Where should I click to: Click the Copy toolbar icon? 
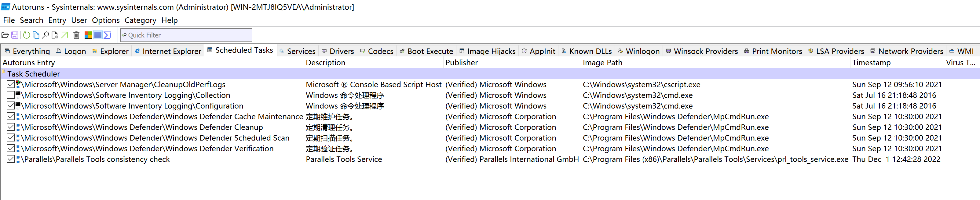[36, 35]
